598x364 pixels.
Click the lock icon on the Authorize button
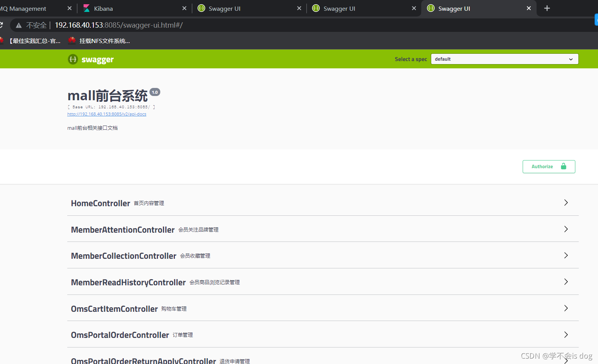tap(564, 166)
